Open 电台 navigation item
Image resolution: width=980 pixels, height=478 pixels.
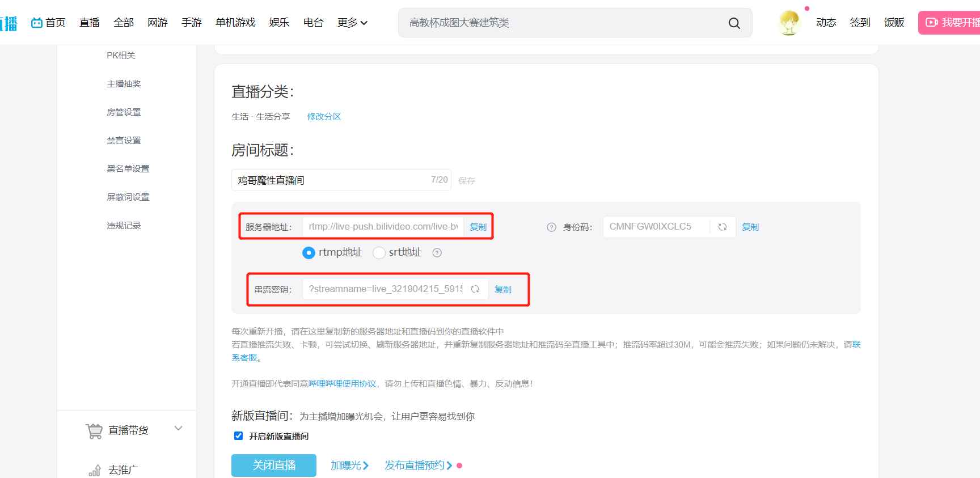[x=314, y=23]
